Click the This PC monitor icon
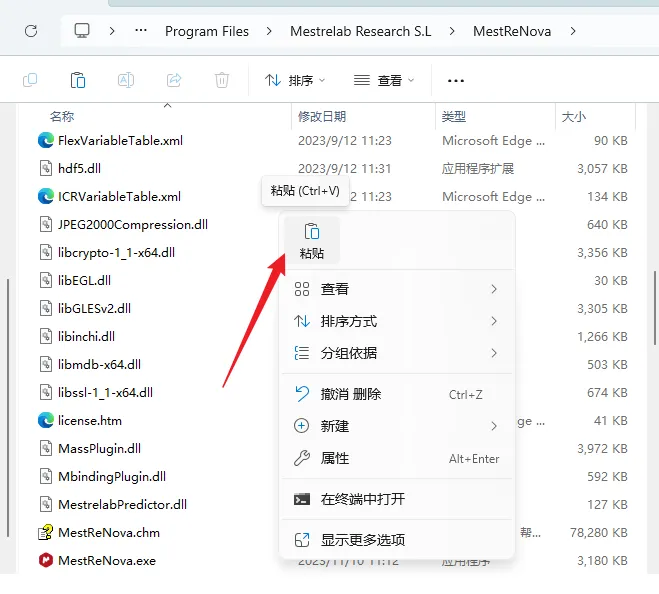This screenshot has height=594, width=659. [x=82, y=31]
